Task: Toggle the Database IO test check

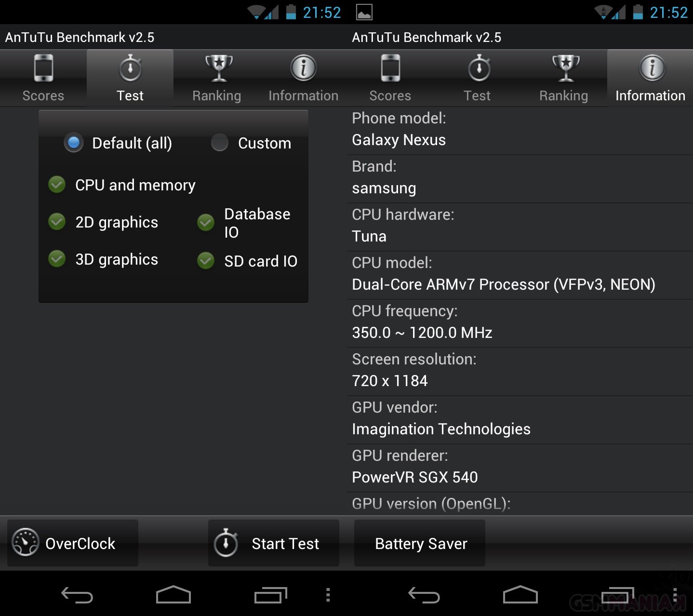Action: click(206, 222)
